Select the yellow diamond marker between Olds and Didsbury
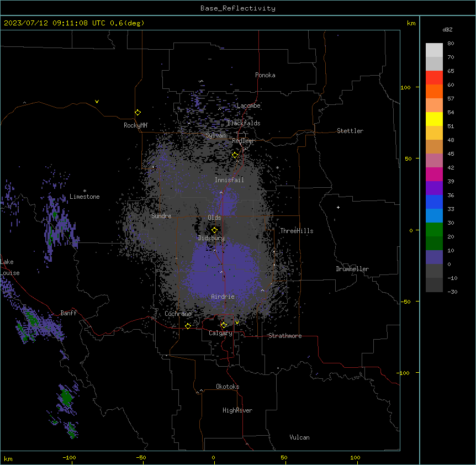476x465 pixels. [x=214, y=230]
